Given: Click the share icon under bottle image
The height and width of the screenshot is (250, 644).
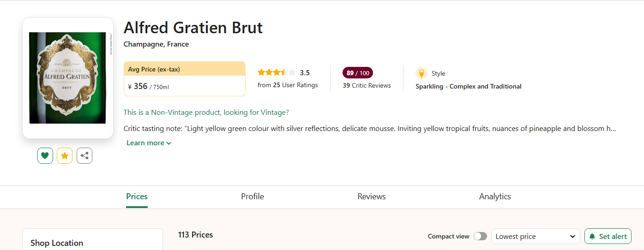Looking at the screenshot, I should click(x=84, y=156).
